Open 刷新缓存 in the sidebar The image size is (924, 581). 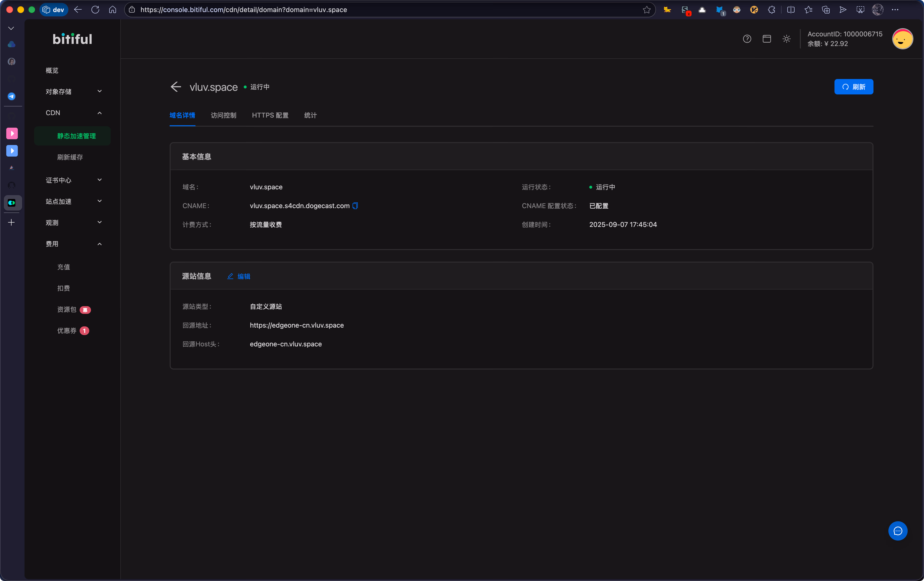tap(70, 157)
